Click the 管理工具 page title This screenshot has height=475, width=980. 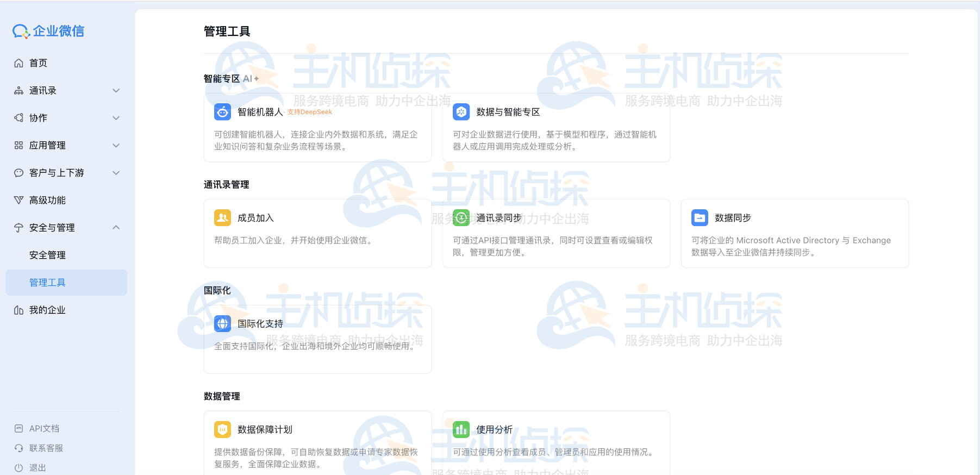click(227, 32)
